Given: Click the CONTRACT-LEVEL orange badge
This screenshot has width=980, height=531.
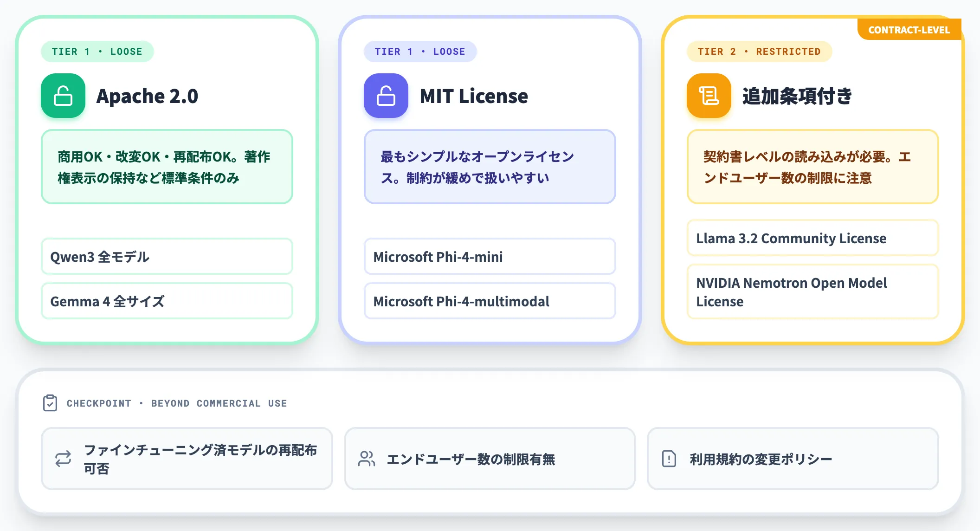Looking at the screenshot, I should point(909,30).
